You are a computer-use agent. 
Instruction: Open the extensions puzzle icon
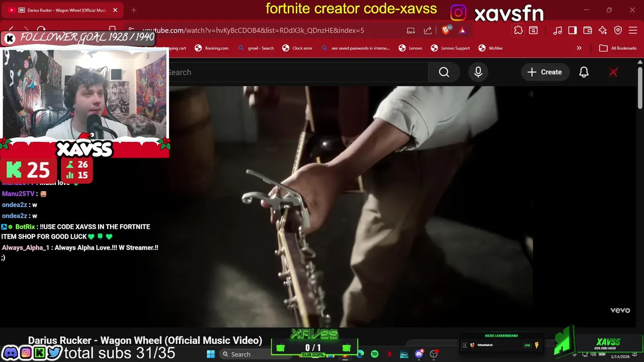coord(518,30)
